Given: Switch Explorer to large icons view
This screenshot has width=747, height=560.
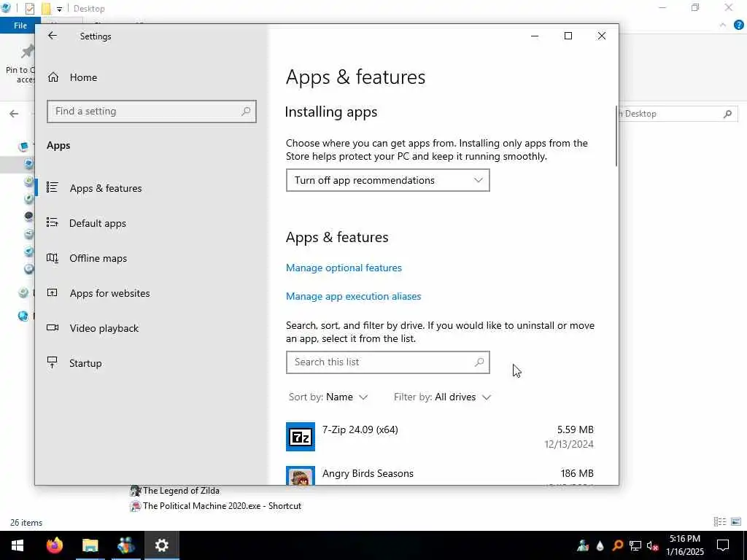Looking at the screenshot, I should tap(736, 522).
